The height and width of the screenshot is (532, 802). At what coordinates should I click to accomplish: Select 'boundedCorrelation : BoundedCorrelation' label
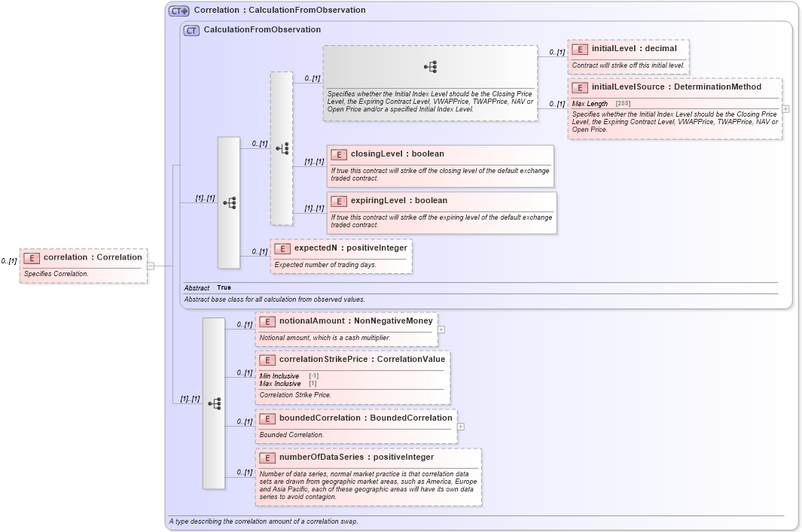pyautogui.click(x=366, y=418)
